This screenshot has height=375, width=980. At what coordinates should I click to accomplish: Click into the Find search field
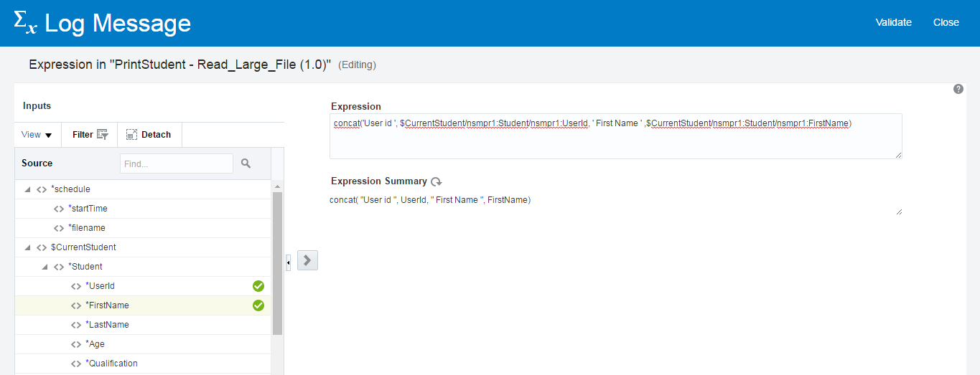click(176, 163)
